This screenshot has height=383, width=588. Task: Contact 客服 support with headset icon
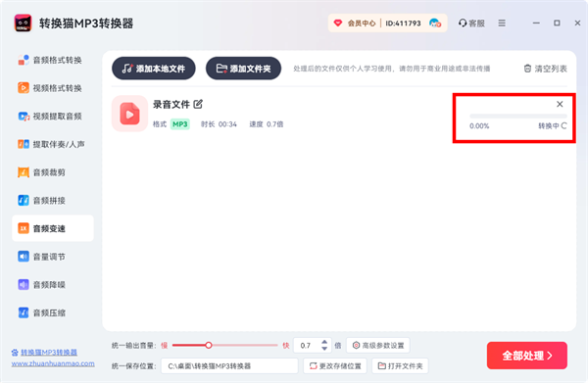coord(471,24)
